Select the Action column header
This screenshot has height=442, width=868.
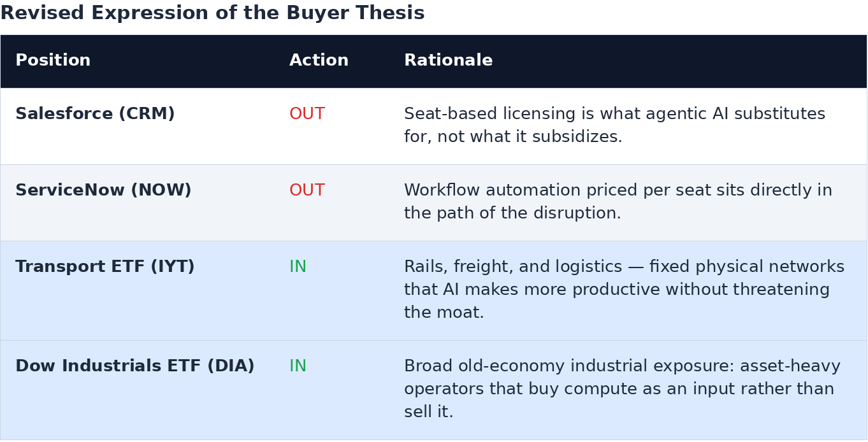[319, 61]
